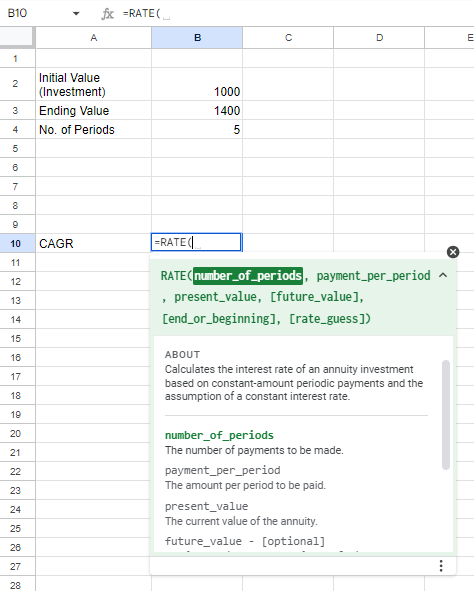Click empty cell C10
The height and width of the screenshot is (591, 474).
(x=288, y=242)
